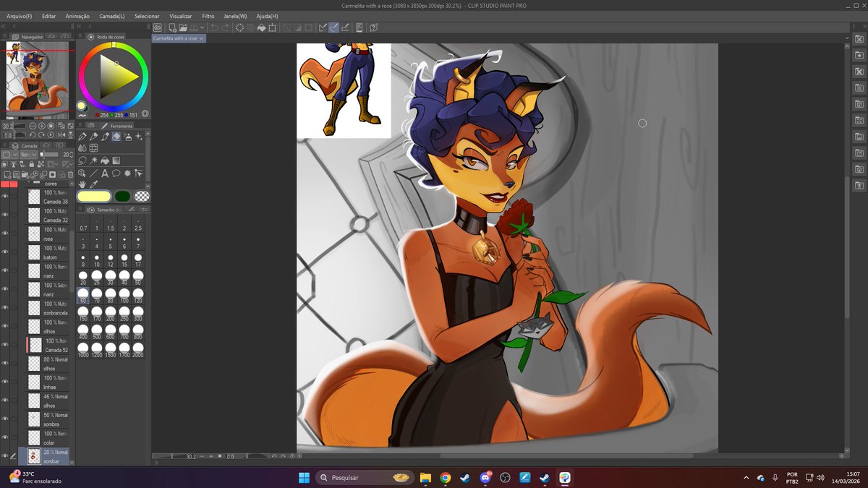Open the layer blending mode dropdown
The width and height of the screenshot is (868, 488).
pyautogui.click(x=28, y=154)
